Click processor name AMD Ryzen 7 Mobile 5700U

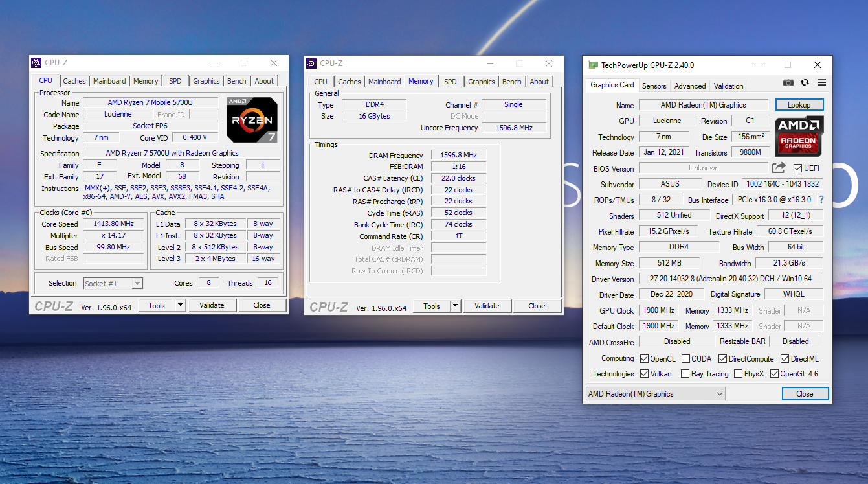coord(150,102)
